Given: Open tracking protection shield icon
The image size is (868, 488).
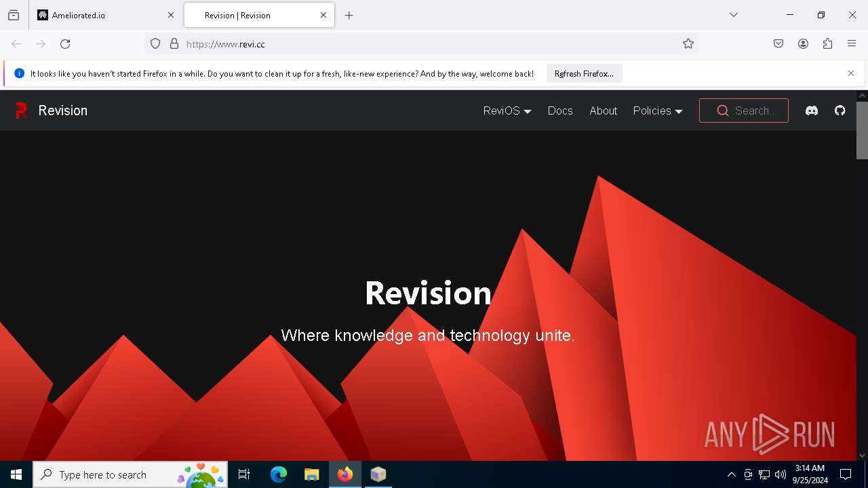Looking at the screenshot, I should point(155,44).
